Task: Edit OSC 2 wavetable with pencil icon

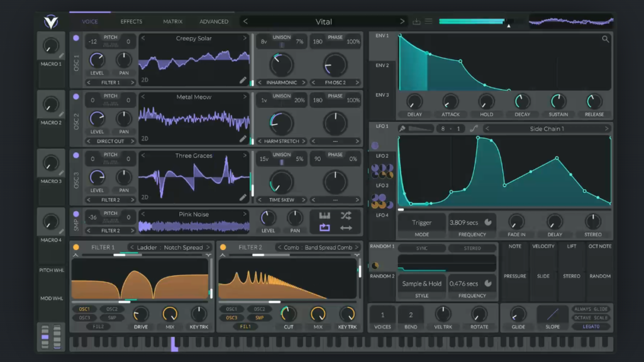Action: coord(243,139)
